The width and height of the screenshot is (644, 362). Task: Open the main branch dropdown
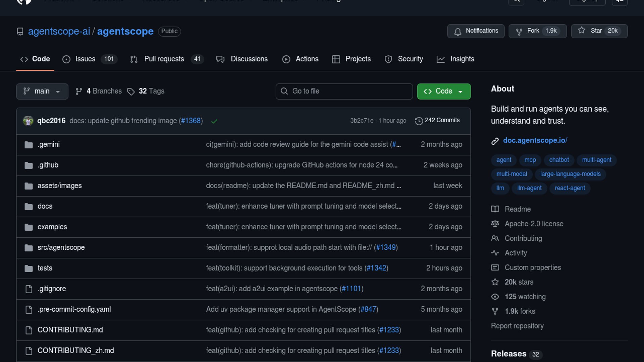(x=42, y=91)
